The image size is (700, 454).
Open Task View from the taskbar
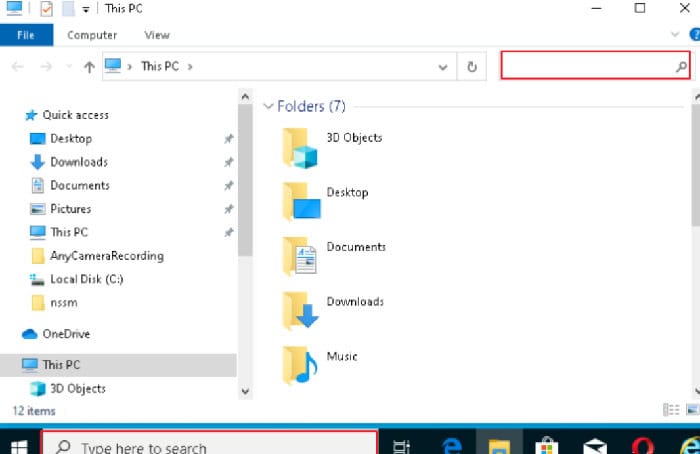click(401, 446)
